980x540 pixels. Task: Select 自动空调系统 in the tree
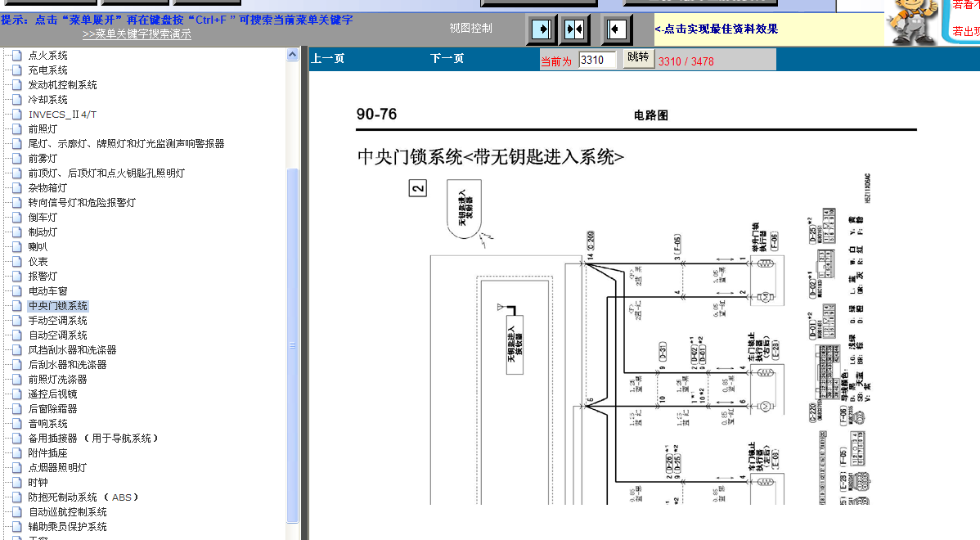pos(57,335)
